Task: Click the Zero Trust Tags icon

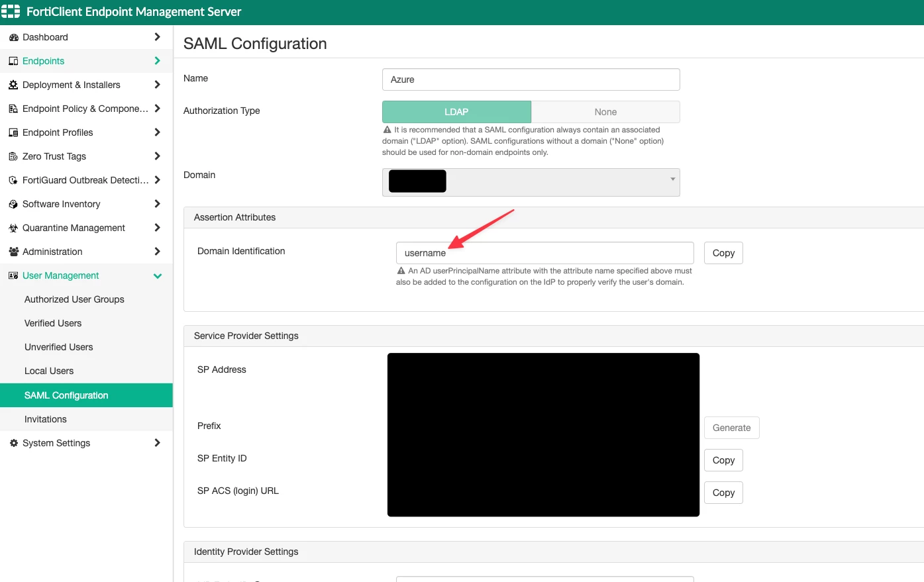Action: click(13, 157)
